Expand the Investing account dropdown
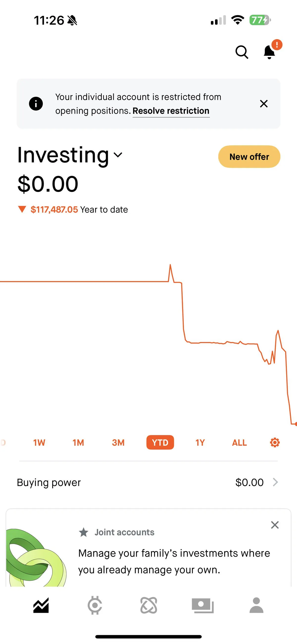Screen dimensions: 297x644 coord(118,155)
